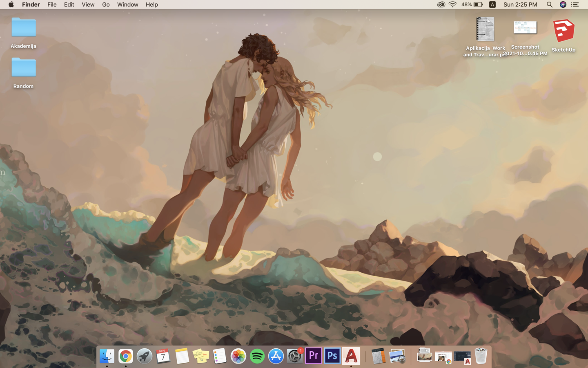Image resolution: width=588 pixels, height=368 pixels.
Task: Launch the Photos app from Dock
Action: (x=238, y=356)
